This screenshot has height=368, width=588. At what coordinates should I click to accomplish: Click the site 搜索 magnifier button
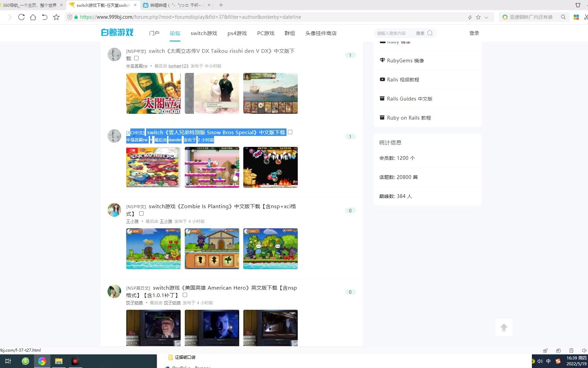(430, 33)
